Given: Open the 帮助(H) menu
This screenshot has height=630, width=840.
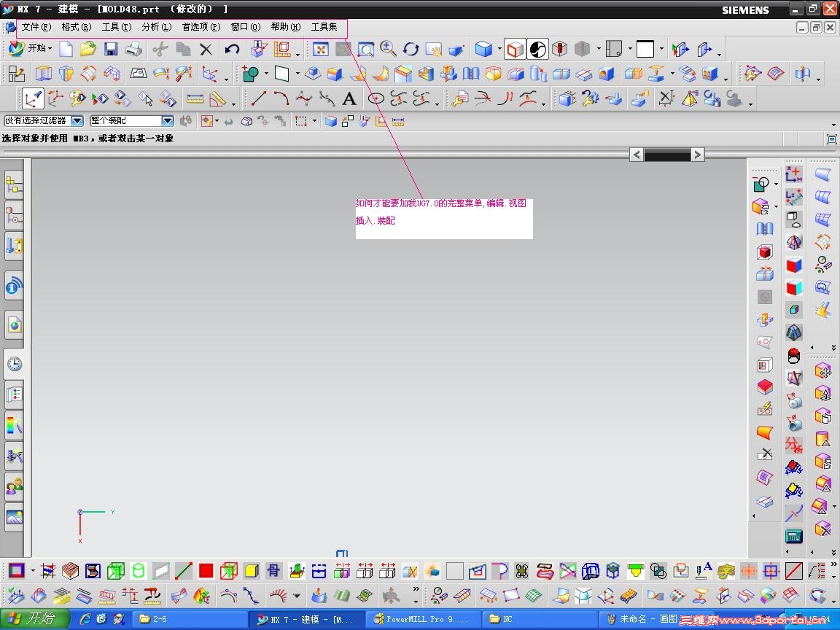Looking at the screenshot, I should coord(286,27).
